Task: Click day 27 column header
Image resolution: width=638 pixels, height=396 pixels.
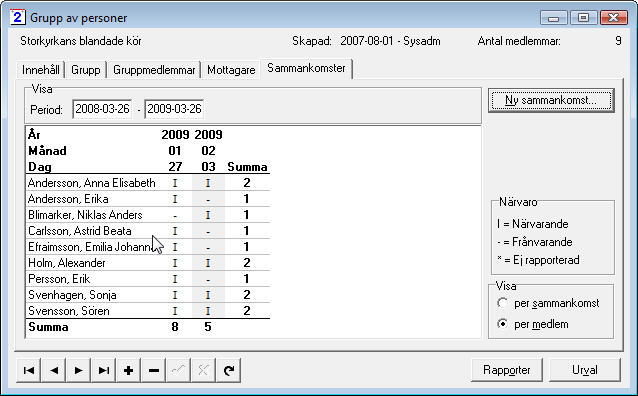Action: point(175,167)
